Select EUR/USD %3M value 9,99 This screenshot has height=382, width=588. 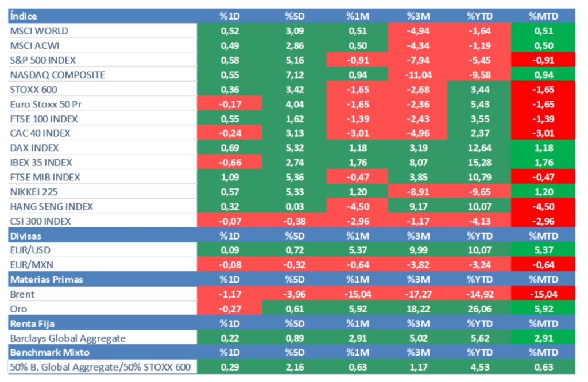click(x=417, y=250)
